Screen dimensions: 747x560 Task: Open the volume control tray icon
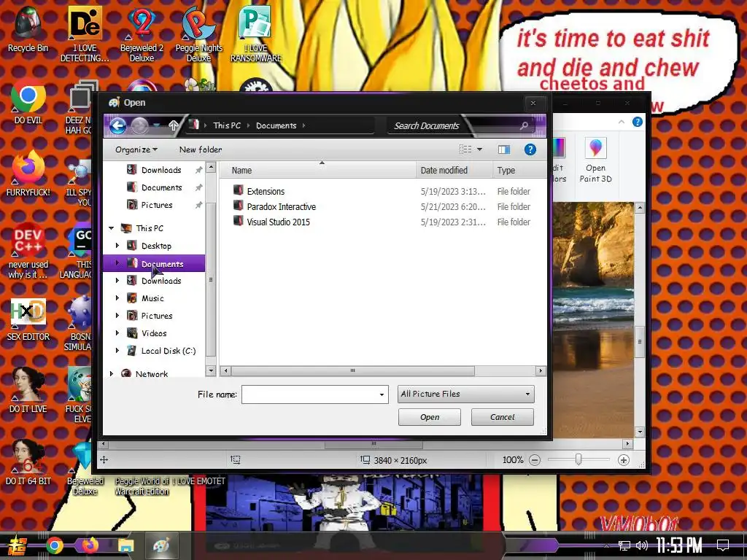pos(642,545)
